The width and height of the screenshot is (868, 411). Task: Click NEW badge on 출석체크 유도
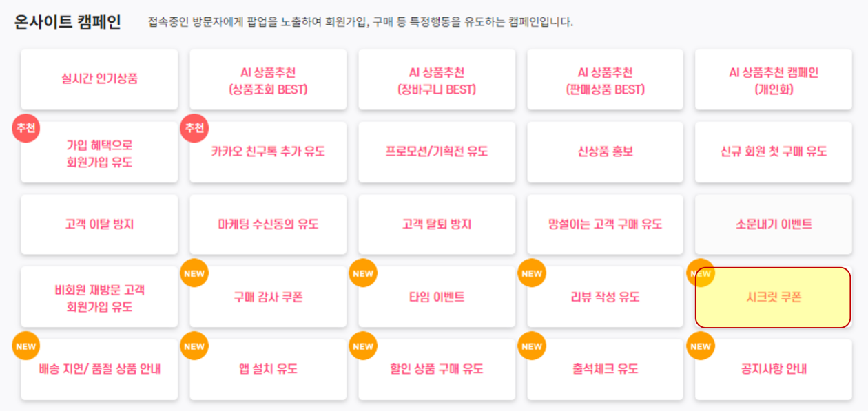pos(532,346)
